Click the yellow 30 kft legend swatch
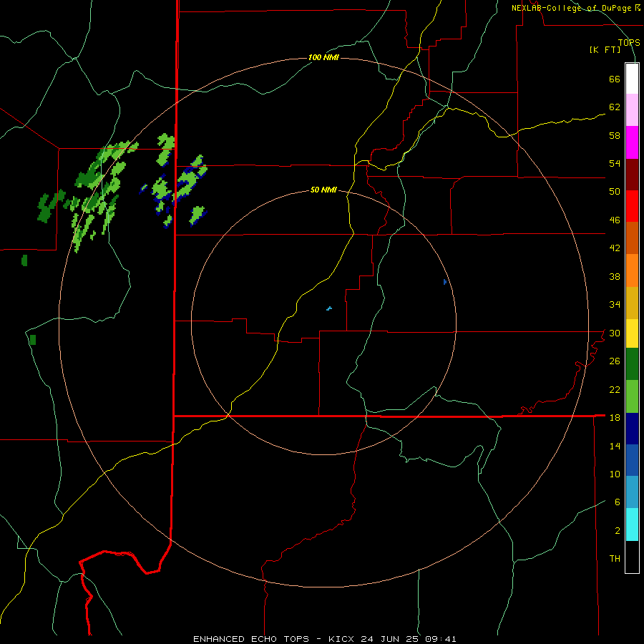644x644 pixels. coord(632,333)
